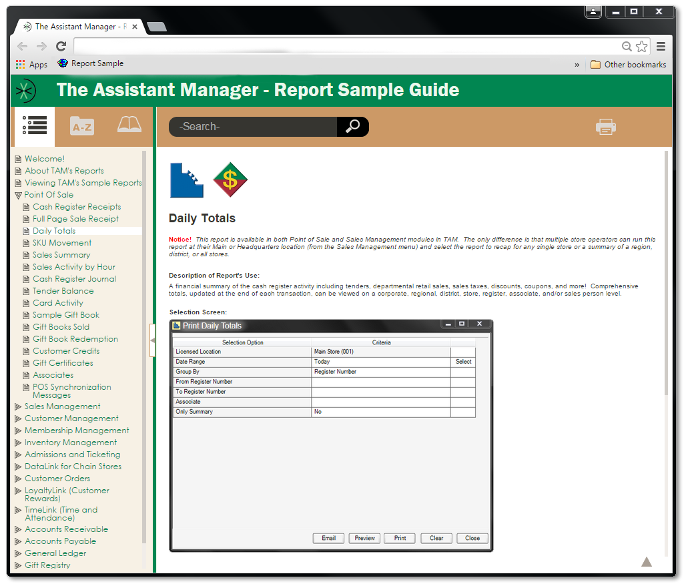Screen dimensions: 700x588
Task: Click the browser forward arrow
Action: pyautogui.click(x=41, y=47)
